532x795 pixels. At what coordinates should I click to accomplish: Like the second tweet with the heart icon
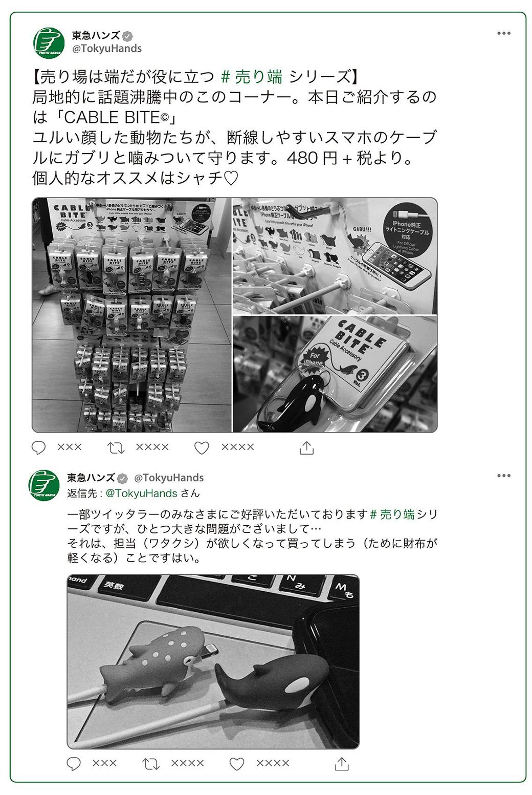point(236,764)
